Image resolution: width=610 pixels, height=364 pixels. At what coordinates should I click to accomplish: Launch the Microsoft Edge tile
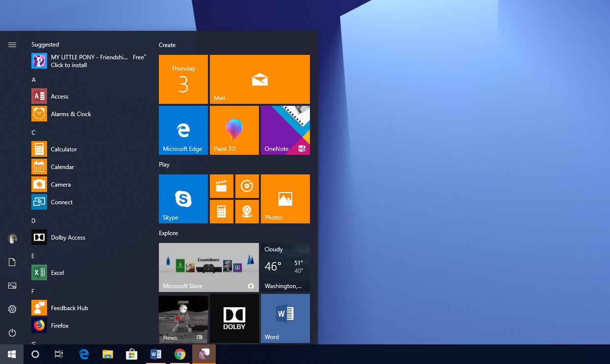pos(183,130)
